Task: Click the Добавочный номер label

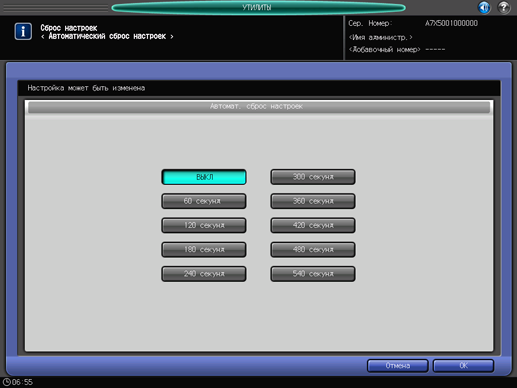Action: coord(384,50)
